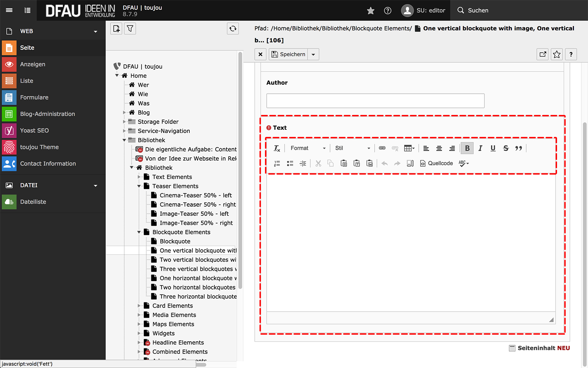Click the undo arrow

coord(385,163)
